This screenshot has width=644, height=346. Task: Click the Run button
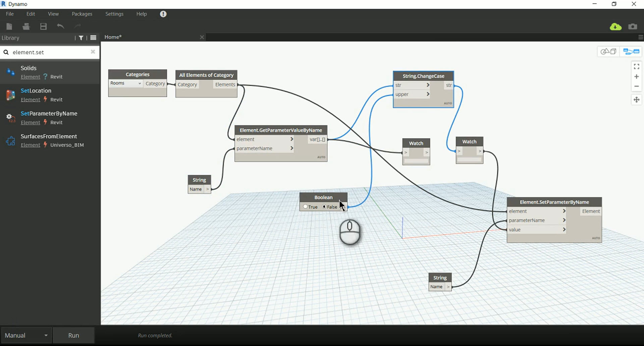point(73,335)
